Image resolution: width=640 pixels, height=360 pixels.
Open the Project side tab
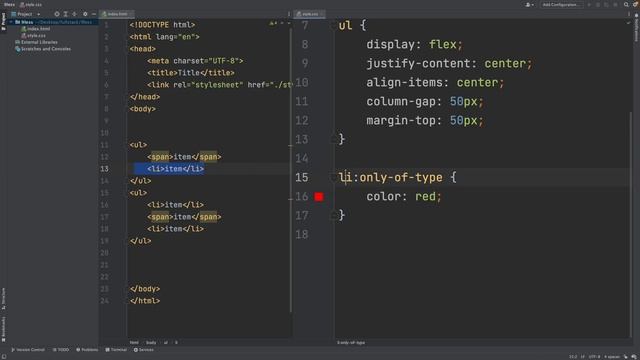[x=3, y=21]
